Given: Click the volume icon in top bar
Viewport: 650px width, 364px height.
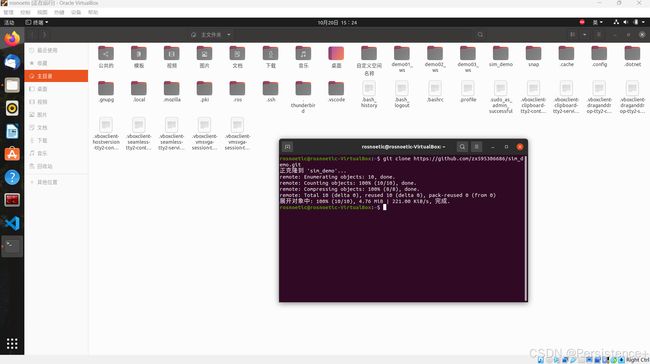Looking at the screenshot, I should point(626,22).
